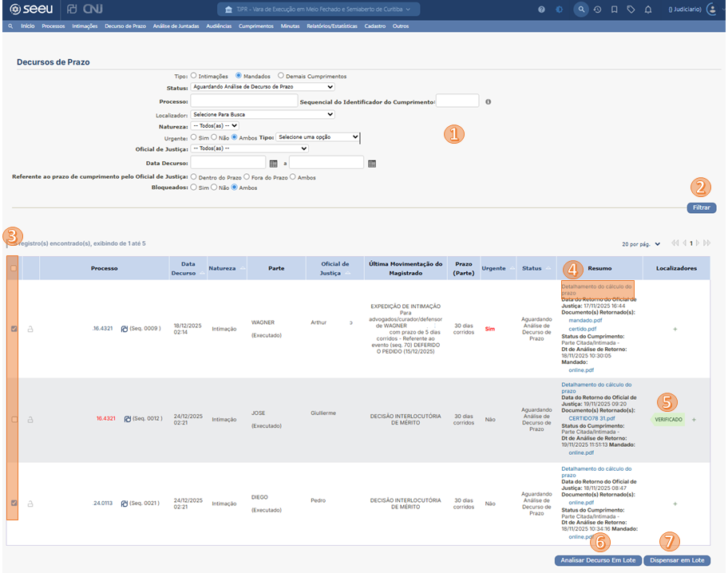Expand the Status dropdown
728x573 pixels.
262,87
